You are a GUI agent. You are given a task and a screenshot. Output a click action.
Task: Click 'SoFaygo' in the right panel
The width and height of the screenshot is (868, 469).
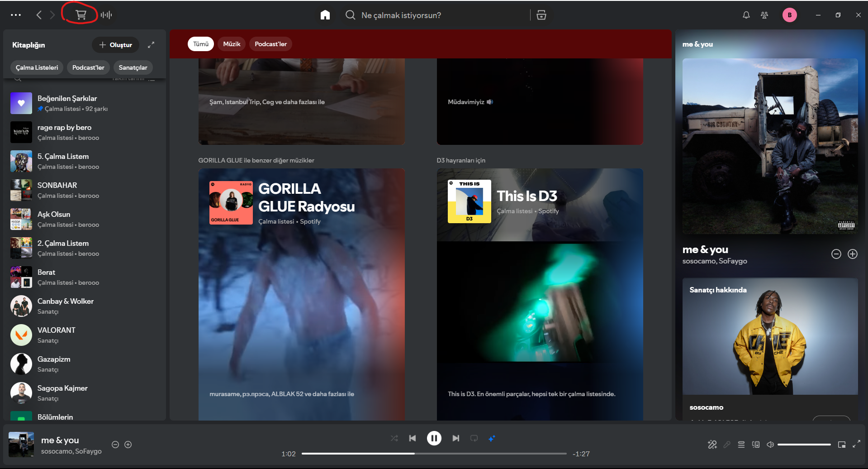pos(733,261)
